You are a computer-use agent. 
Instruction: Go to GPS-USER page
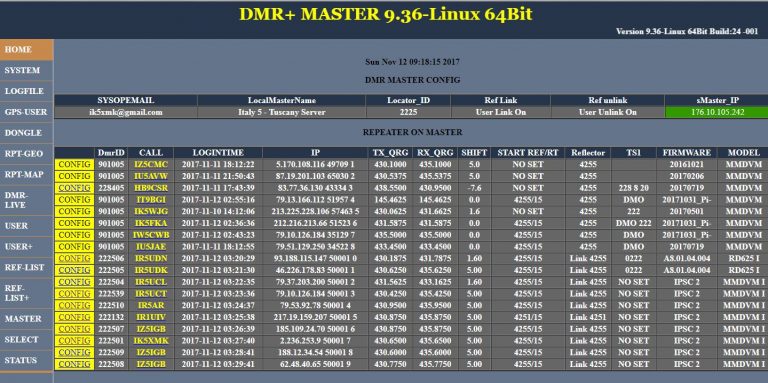point(26,112)
